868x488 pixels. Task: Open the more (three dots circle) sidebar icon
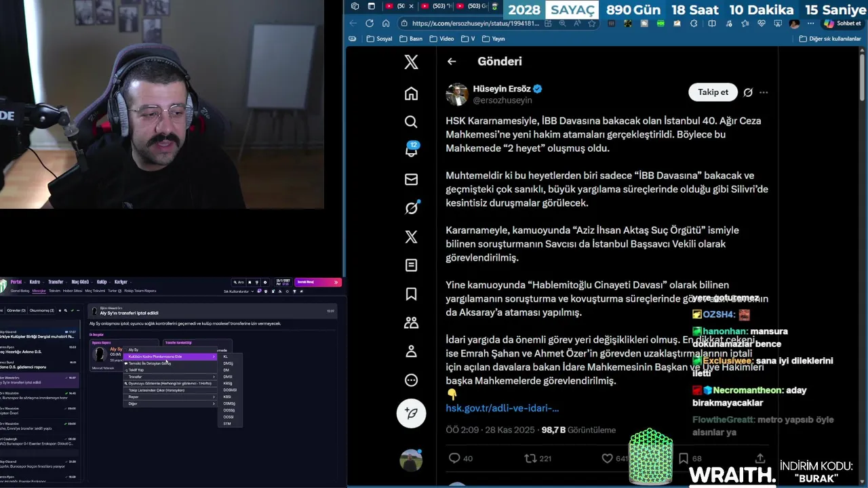(411, 380)
